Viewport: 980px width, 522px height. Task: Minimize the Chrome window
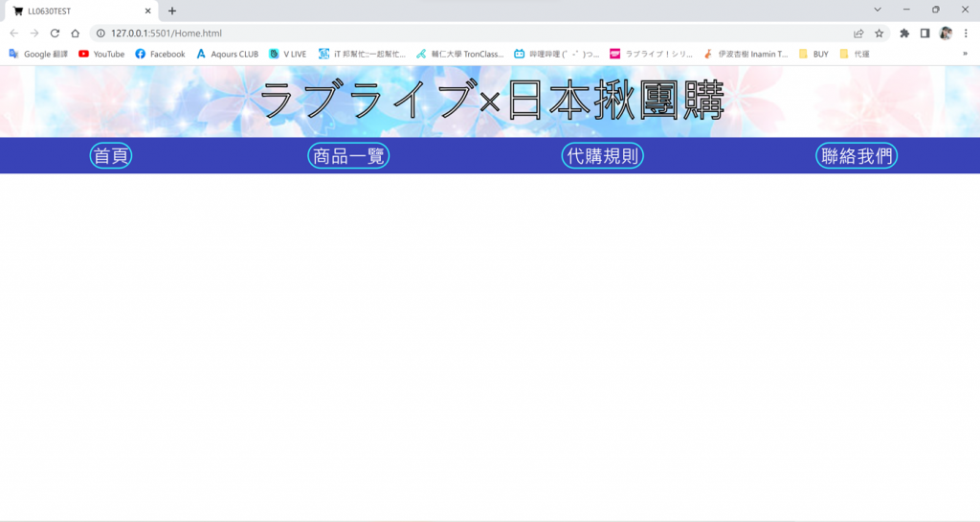pyautogui.click(x=906, y=10)
